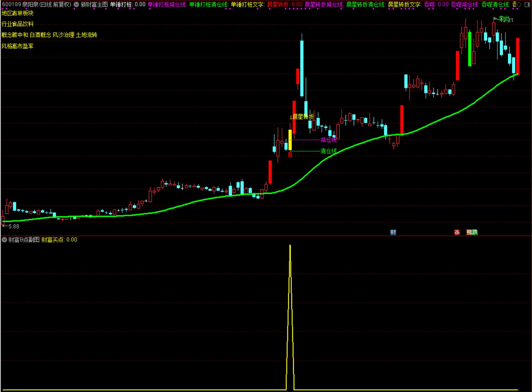This screenshot has height=392, width=532.
Task: Click the 行业食品饮料 industry label
Action: pyautogui.click(x=17, y=24)
